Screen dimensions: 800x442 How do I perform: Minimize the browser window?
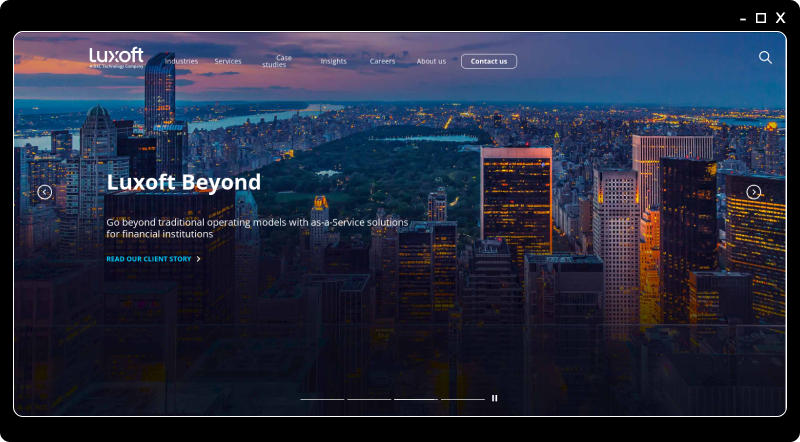(743, 18)
